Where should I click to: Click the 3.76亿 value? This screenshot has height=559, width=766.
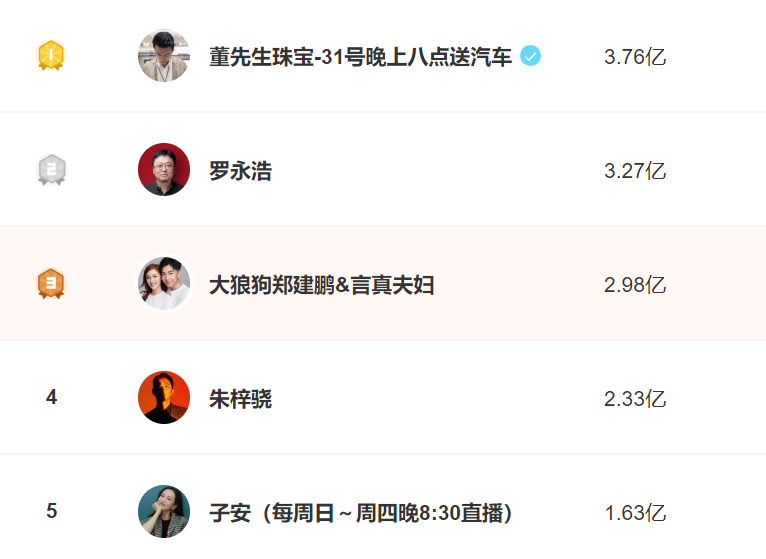[x=635, y=57]
